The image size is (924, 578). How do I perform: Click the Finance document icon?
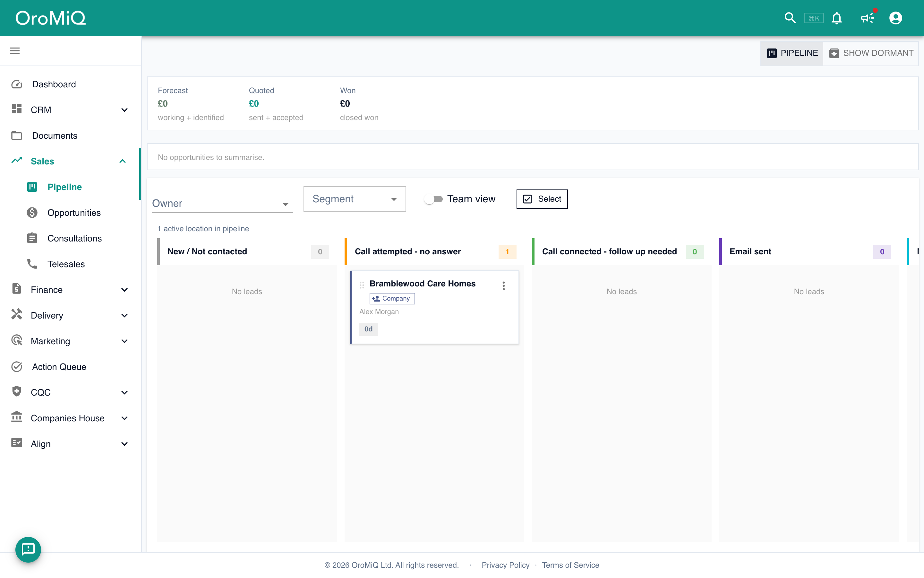point(17,289)
